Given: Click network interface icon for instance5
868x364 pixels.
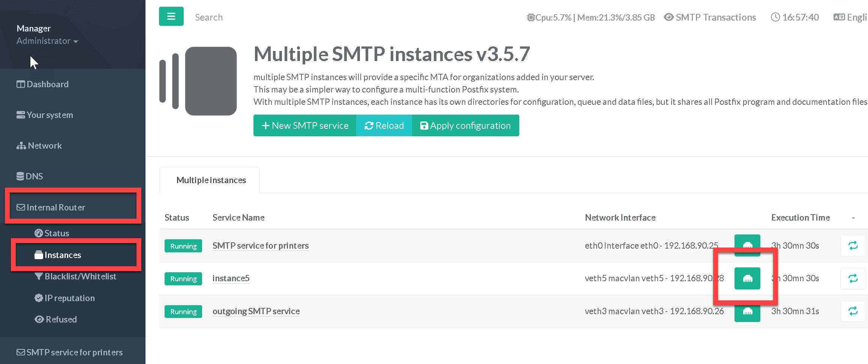Looking at the screenshot, I should pos(747,278).
